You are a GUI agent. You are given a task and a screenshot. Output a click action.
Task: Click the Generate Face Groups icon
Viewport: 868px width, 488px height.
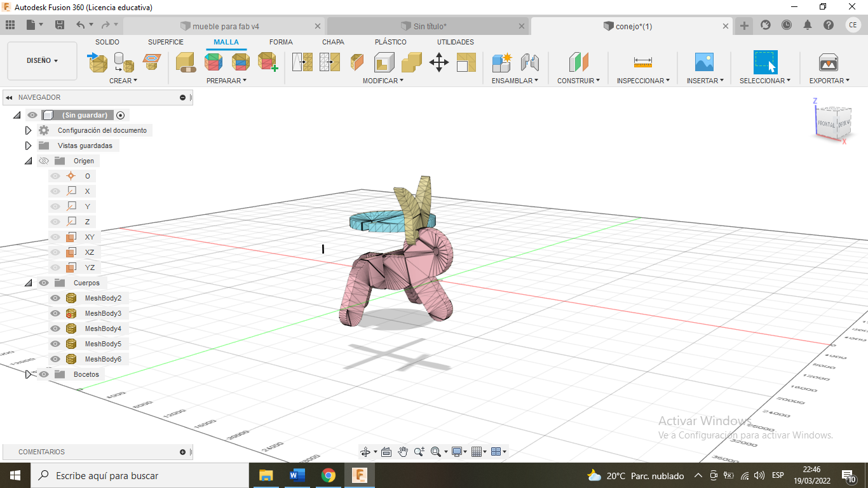[214, 62]
